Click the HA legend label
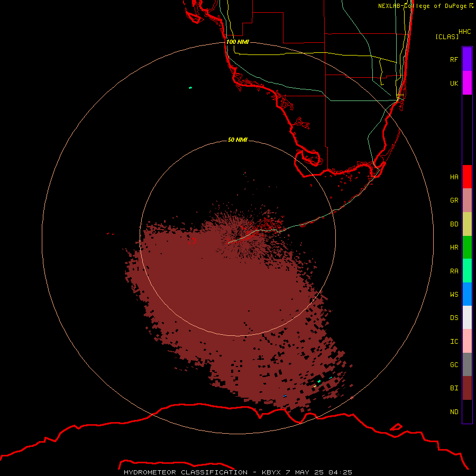The image size is (476, 476). [454, 177]
